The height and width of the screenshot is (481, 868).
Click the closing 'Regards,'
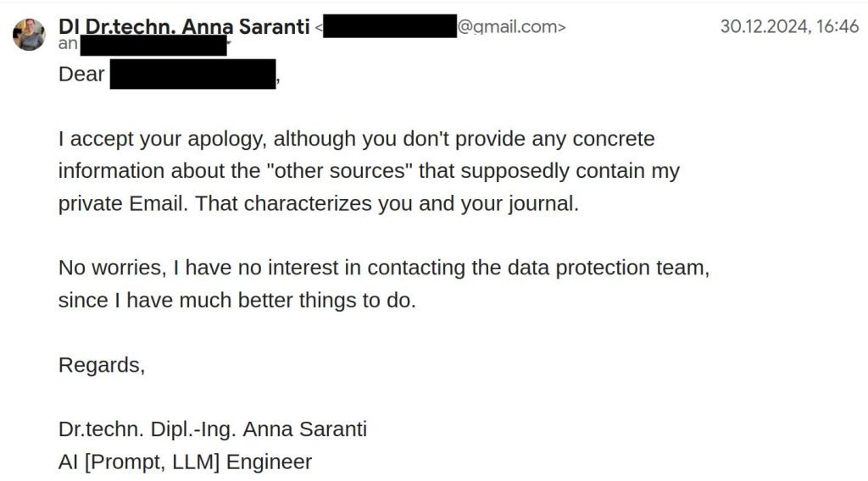(x=102, y=365)
